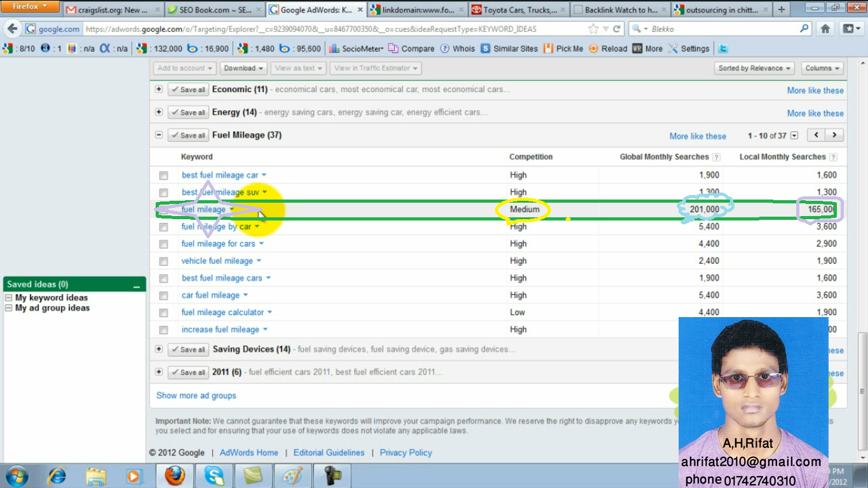Click the Alexa rank n/a indicator
Viewport: 868px width, 488px height.
[113, 49]
